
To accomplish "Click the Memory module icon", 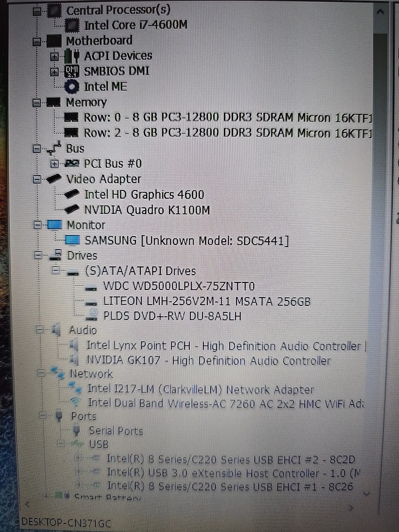I will point(53,102).
